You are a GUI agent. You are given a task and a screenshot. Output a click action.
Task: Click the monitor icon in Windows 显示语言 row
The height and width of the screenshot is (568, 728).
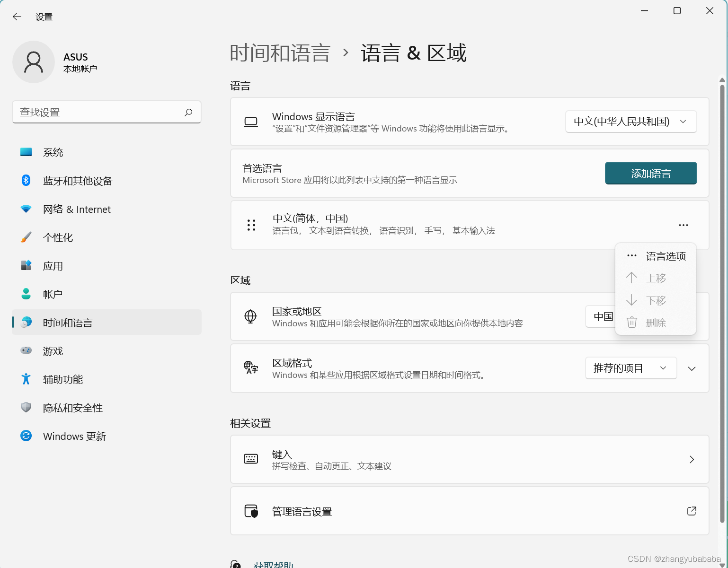(x=251, y=122)
